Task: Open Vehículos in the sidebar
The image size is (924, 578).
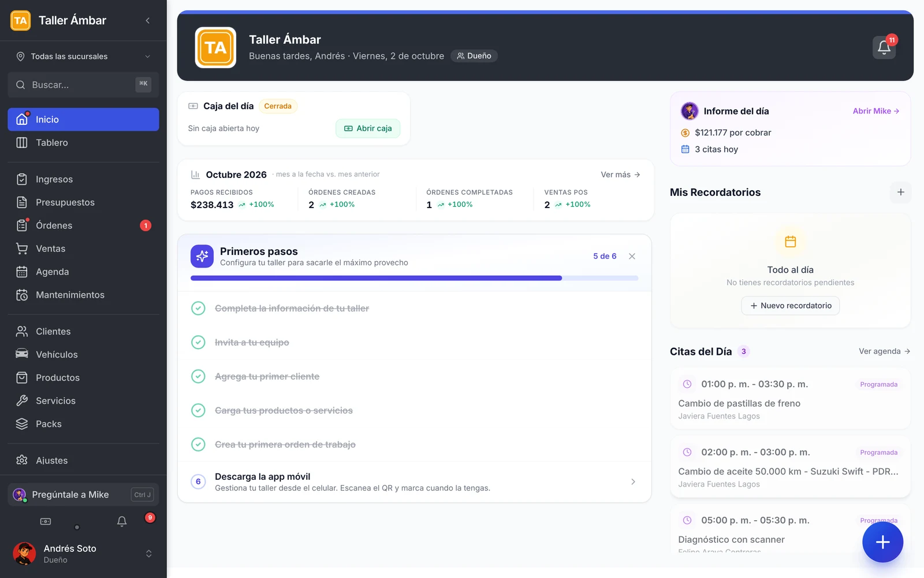Action: (x=83, y=354)
